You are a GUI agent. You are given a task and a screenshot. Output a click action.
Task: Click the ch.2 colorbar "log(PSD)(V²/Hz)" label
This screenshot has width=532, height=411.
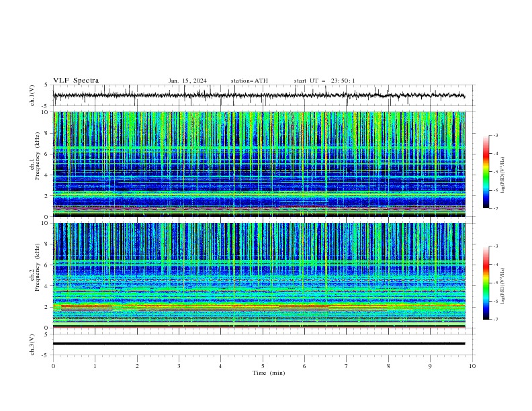click(503, 286)
